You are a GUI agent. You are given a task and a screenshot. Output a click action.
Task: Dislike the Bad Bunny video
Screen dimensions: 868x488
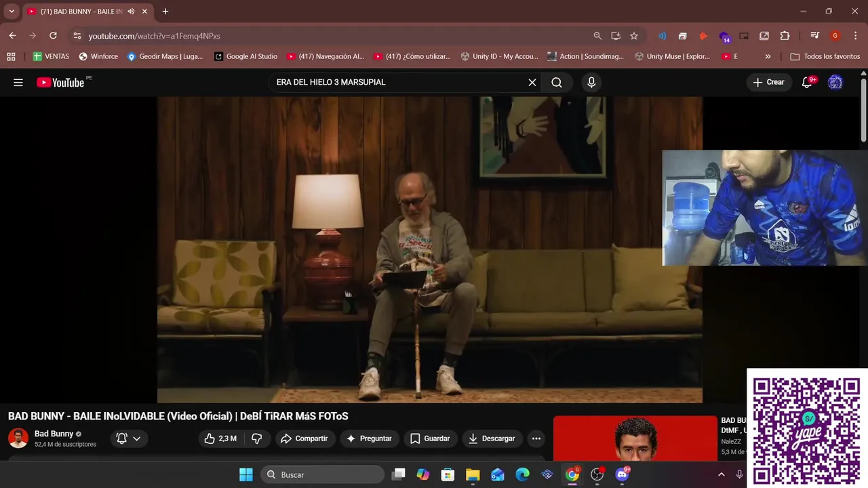[x=256, y=439]
